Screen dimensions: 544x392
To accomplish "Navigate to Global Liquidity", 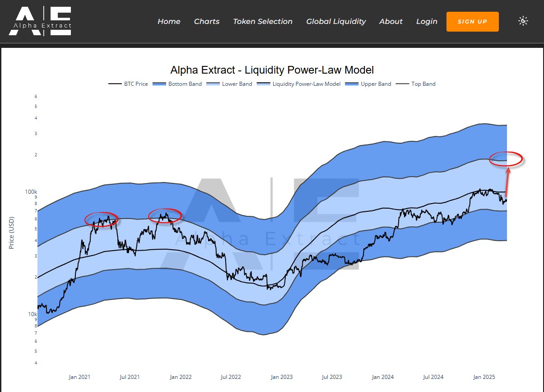I will tap(336, 21).
